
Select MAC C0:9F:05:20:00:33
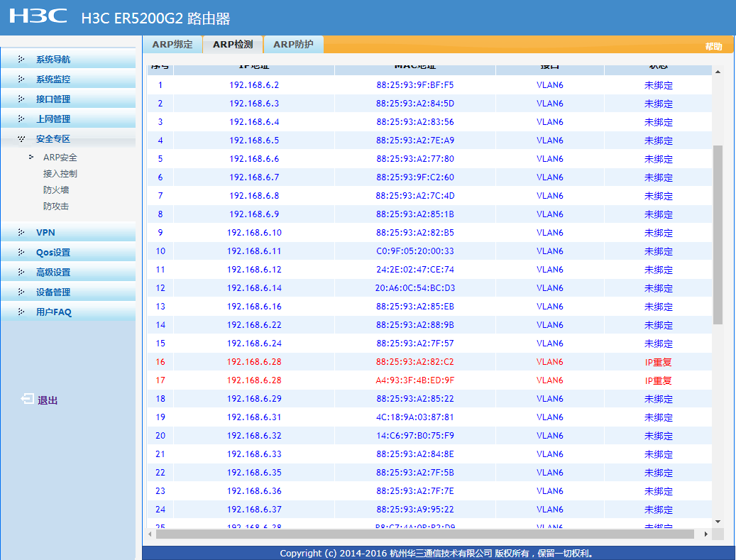(x=415, y=251)
